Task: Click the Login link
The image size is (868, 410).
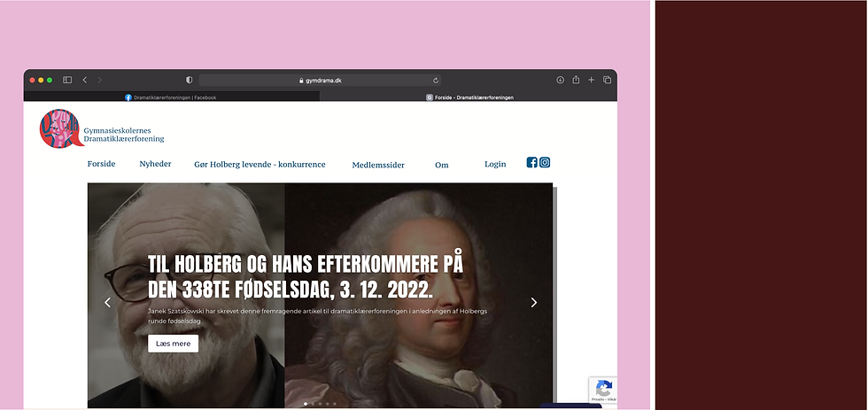Action: tap(495, 164)
